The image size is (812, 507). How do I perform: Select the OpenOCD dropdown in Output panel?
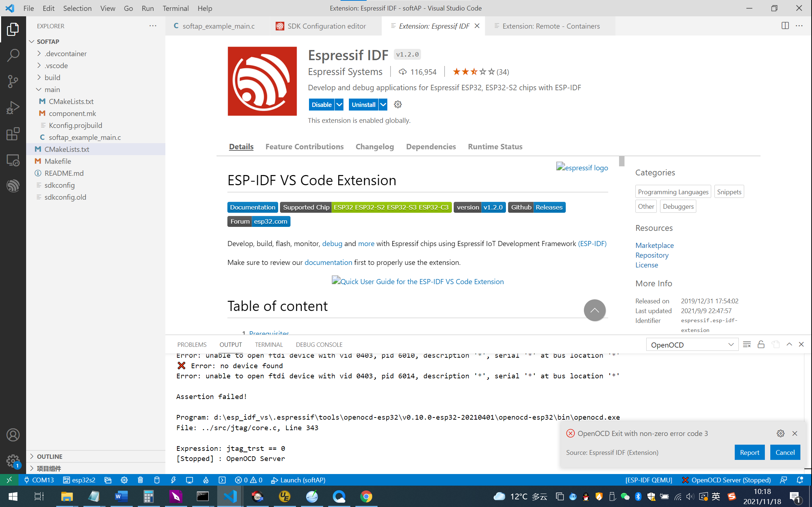click(x=692, y=344)
